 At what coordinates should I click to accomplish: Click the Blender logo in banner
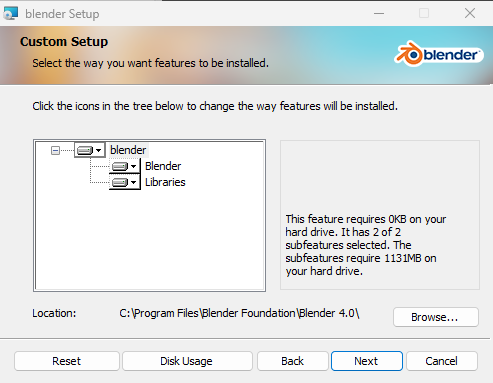click(x=439, y=54)
